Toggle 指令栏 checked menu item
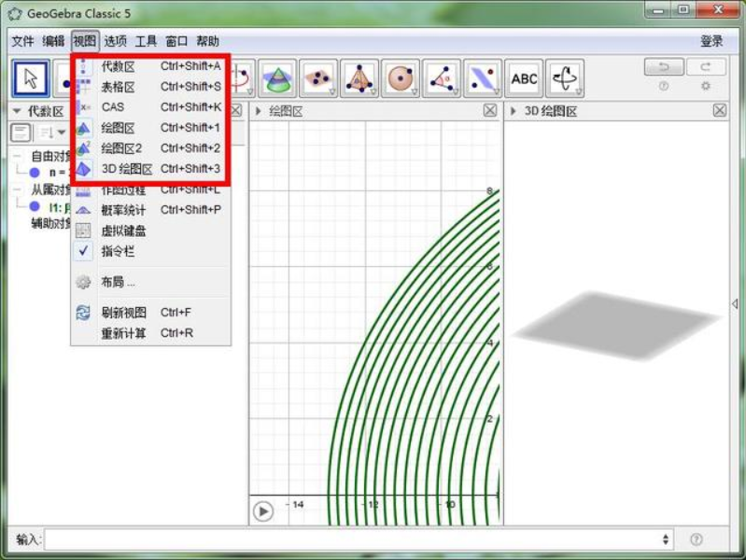 click(x=152, y=251)
